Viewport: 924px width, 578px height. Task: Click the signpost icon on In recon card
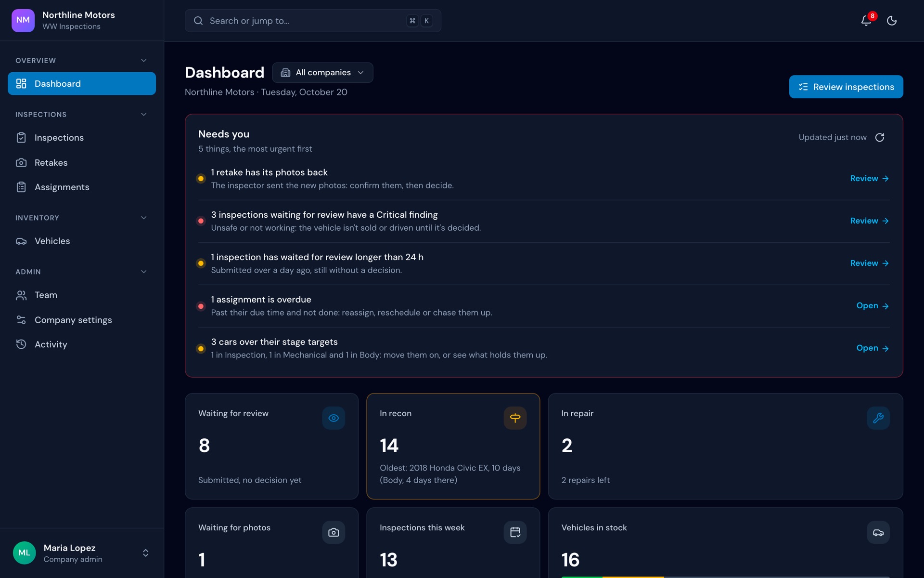[515, 418]
